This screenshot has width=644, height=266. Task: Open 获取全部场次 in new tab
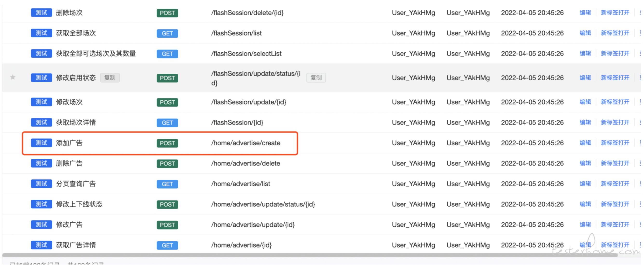[x=615, y=33]
